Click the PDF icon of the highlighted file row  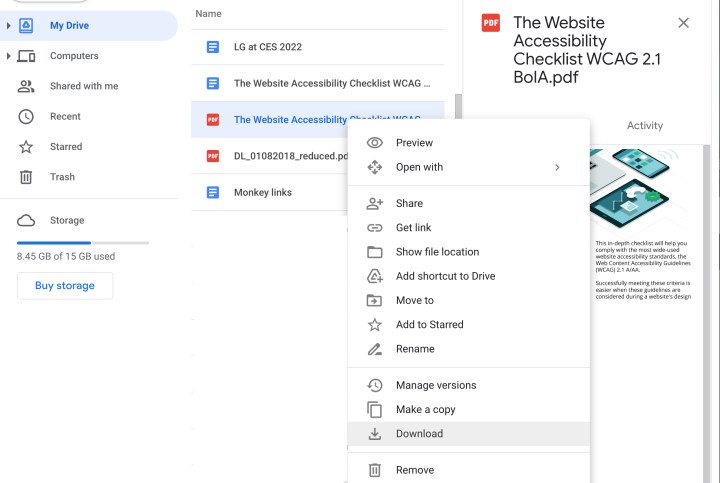[213, 120]
